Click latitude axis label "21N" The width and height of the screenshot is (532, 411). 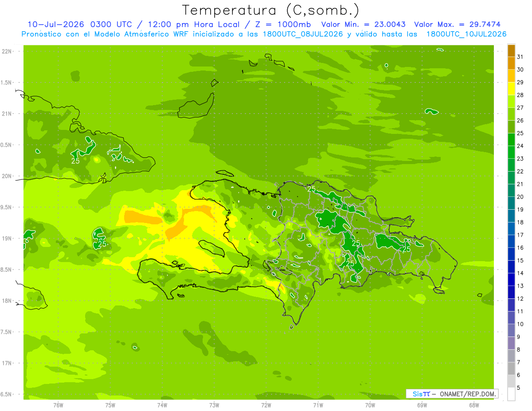[x=8, y=114]
